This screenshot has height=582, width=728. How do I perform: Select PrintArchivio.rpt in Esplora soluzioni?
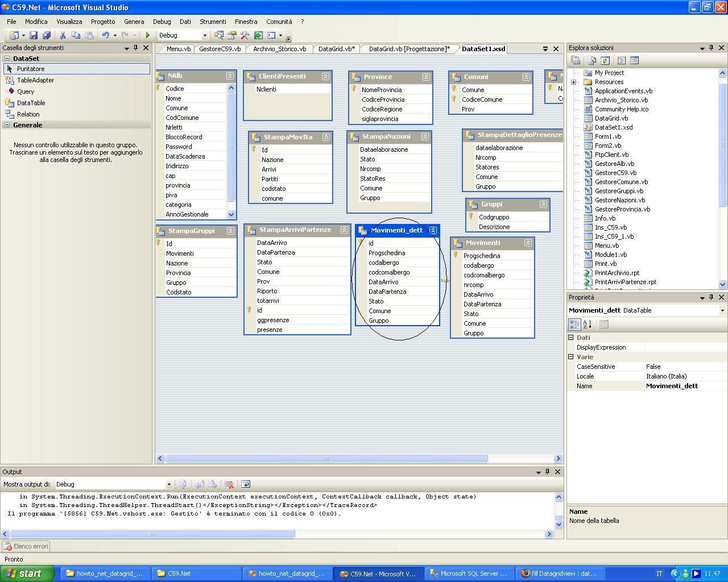click(x=617, y=273)
